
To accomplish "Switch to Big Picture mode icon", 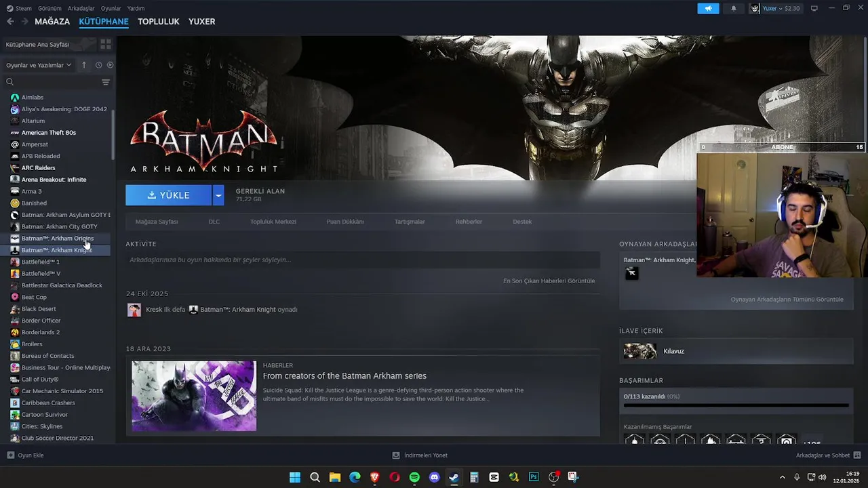I will (814, 8).
